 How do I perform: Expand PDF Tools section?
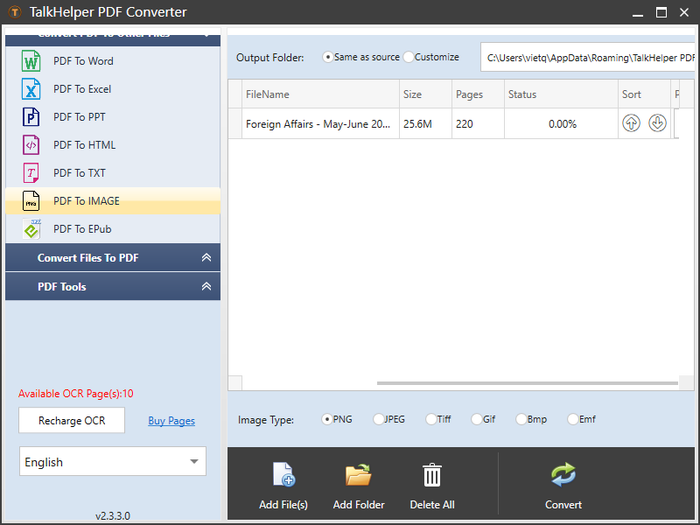pos(112,286)
